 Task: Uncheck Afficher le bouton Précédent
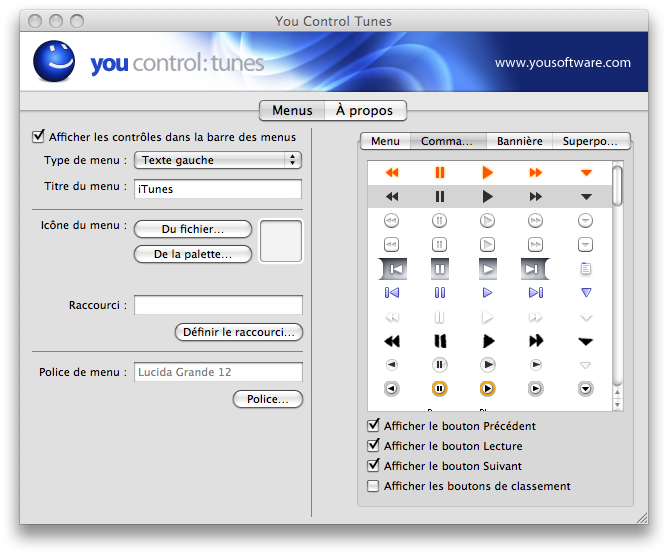coord(373,425)
